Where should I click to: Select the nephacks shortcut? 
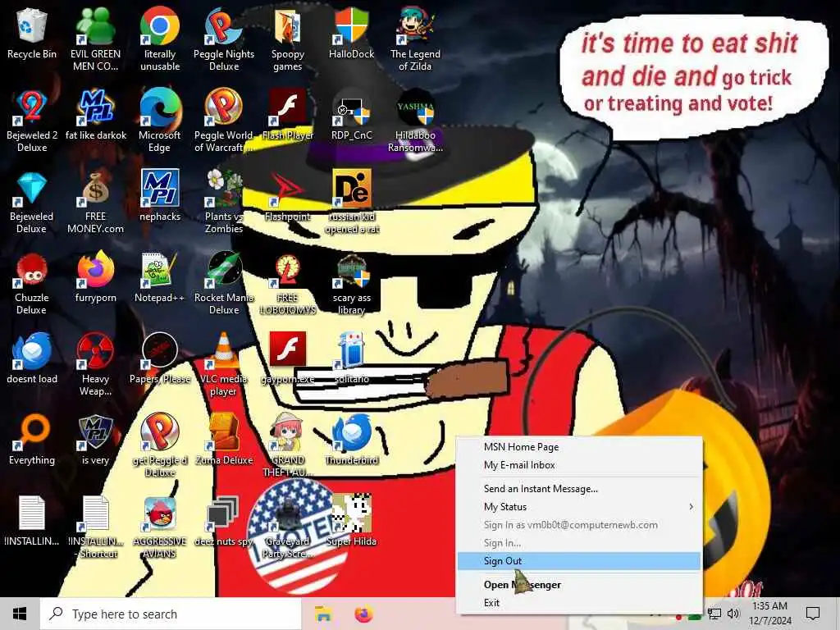click(x=160, y=195)
